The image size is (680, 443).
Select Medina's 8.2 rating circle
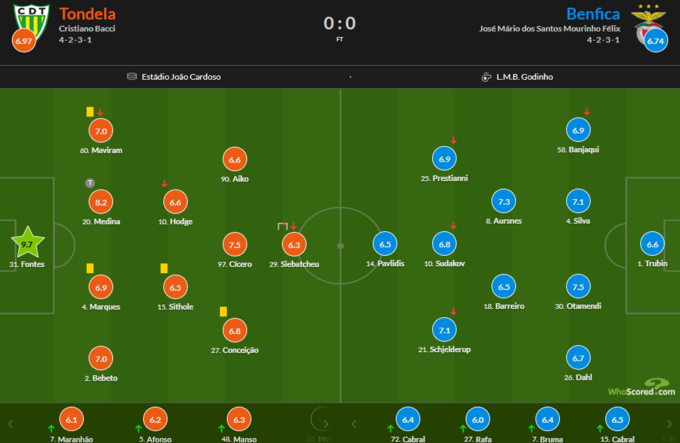pyautogui.click(x=100, y=201)
